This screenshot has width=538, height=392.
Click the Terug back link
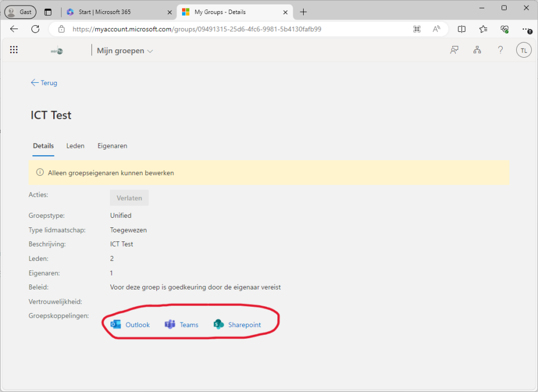(x=44, y=83)
